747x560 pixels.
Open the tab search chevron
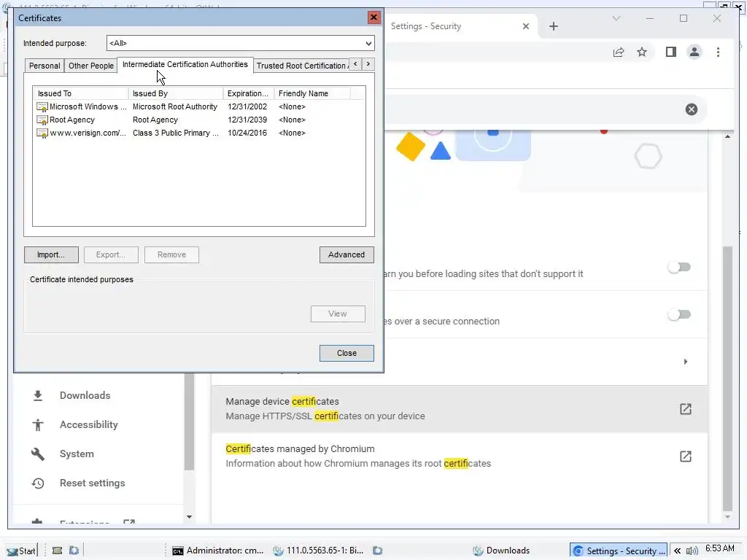[x=616, y=18]
